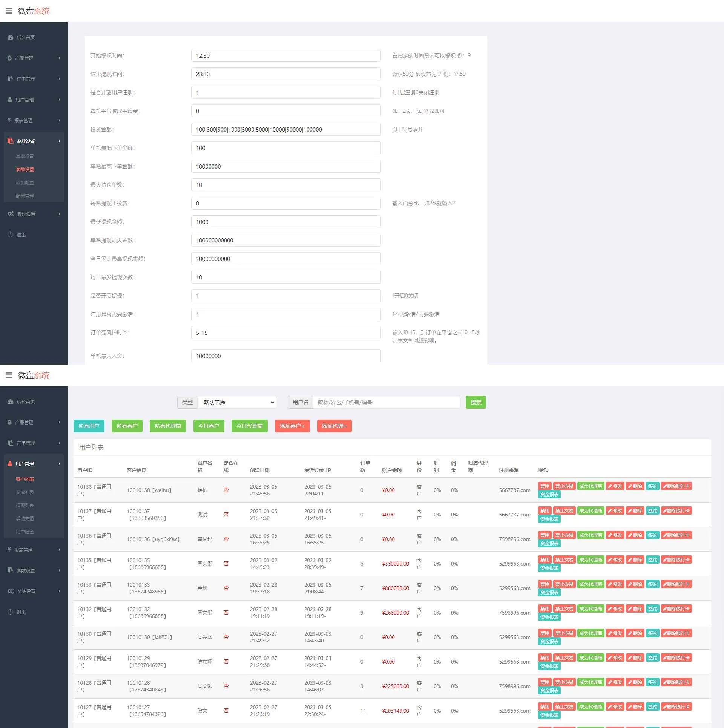Filter by 所有代理商 button

tap(168, 426)
